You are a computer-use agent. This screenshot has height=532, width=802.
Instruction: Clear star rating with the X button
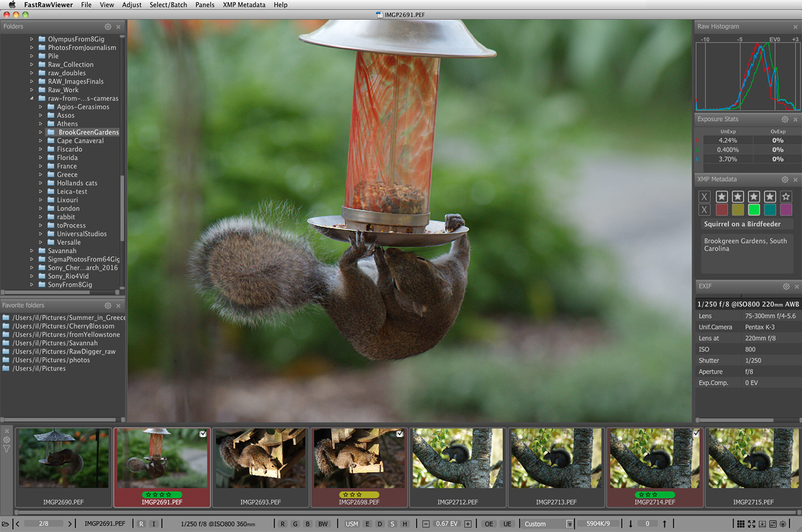point(705,197)
